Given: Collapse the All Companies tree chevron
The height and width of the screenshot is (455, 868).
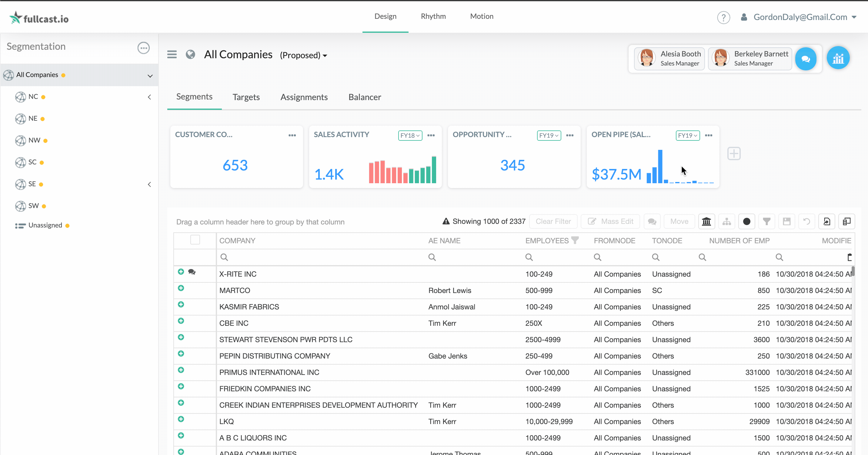Looking at the screenshot, I should pos(150,76).
